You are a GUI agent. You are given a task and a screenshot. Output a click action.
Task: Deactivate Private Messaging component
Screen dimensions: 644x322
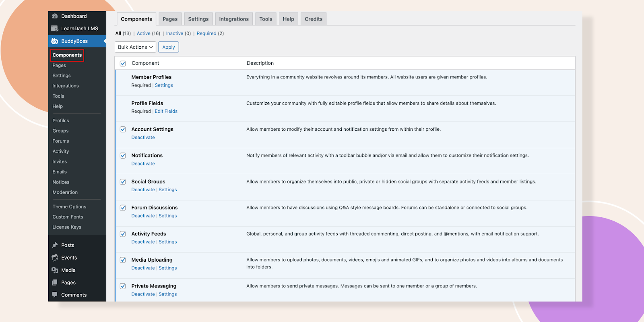point(143,294)
